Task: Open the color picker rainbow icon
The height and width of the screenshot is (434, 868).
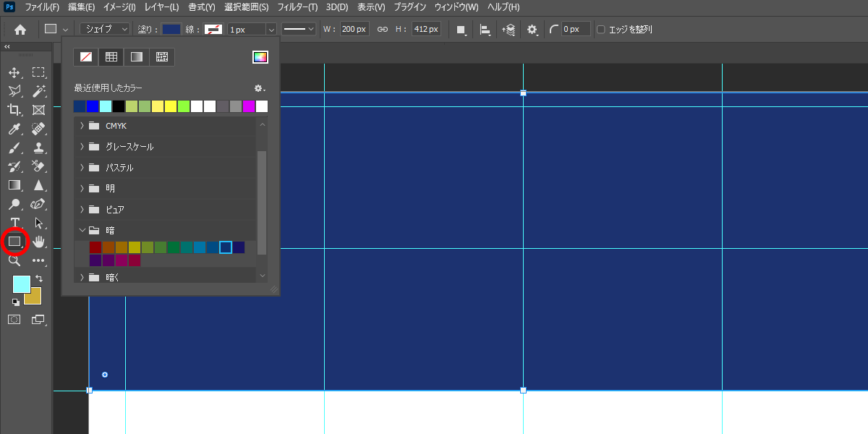Action: point(260,57)
